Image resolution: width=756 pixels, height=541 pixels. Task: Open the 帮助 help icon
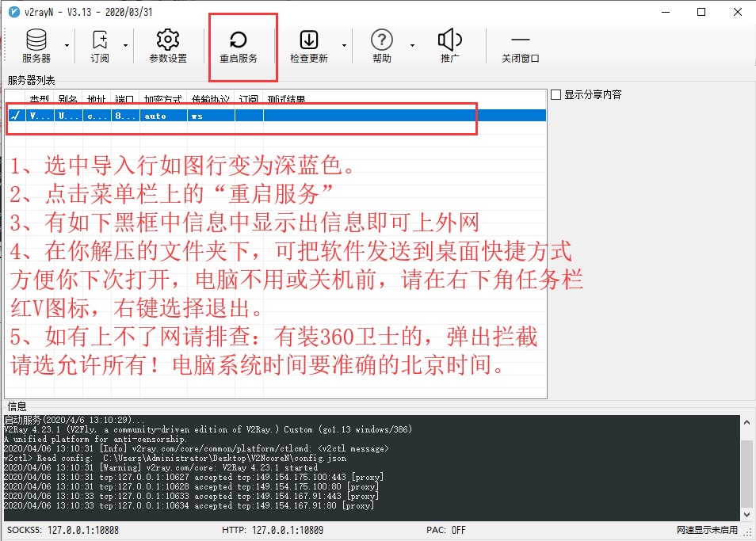point(382,46)
